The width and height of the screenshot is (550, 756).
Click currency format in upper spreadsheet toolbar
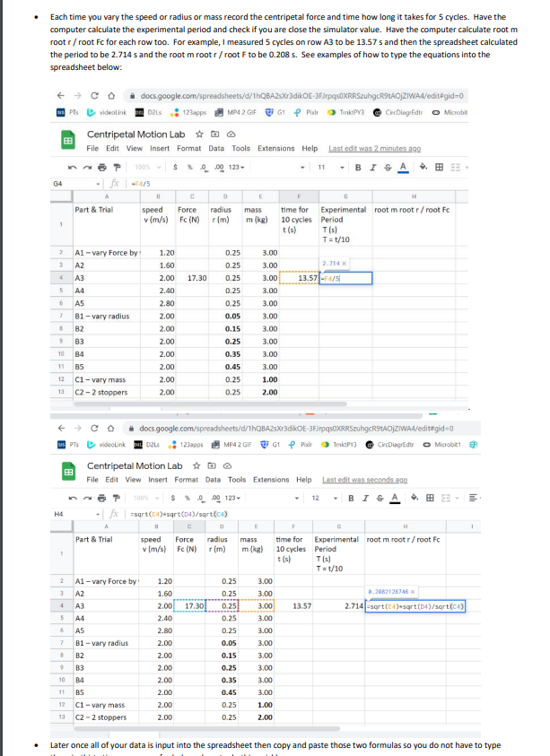(176, 168)
